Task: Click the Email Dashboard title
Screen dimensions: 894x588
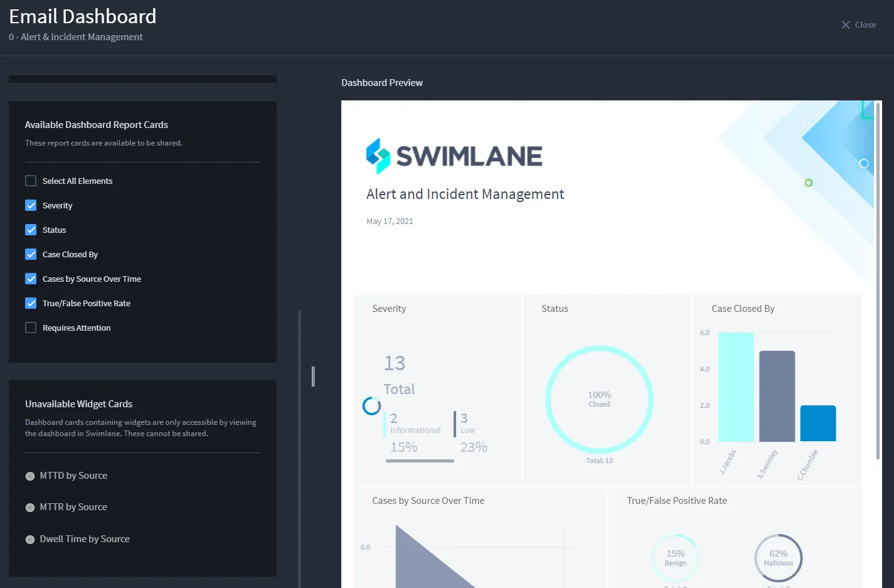Action: [83, 16]
